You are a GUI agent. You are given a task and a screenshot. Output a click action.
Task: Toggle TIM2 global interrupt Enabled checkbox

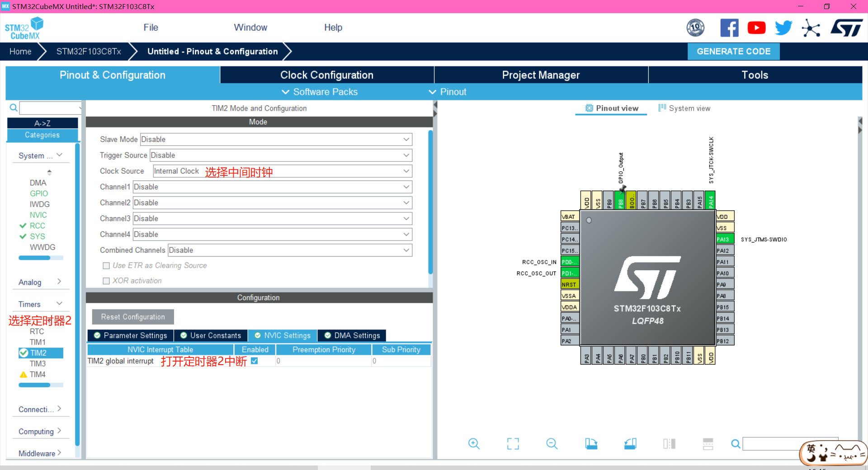pyautogui.click(x=254, y=361)
